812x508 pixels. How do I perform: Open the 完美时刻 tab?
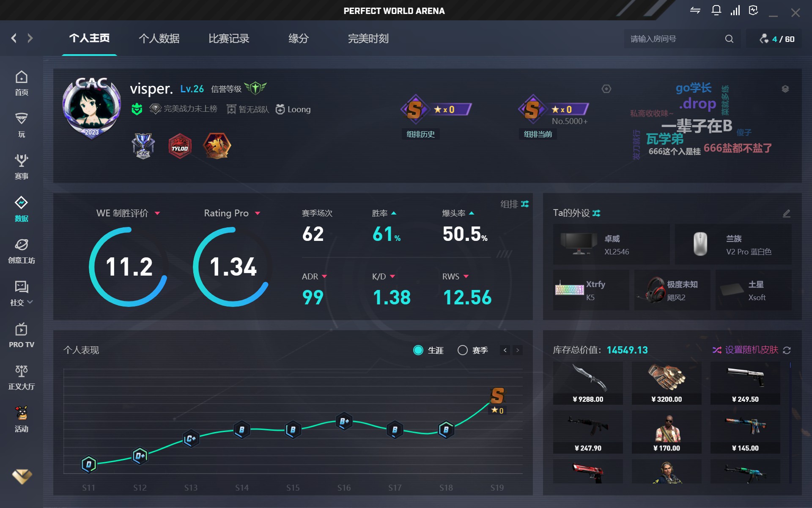(368, 39)
